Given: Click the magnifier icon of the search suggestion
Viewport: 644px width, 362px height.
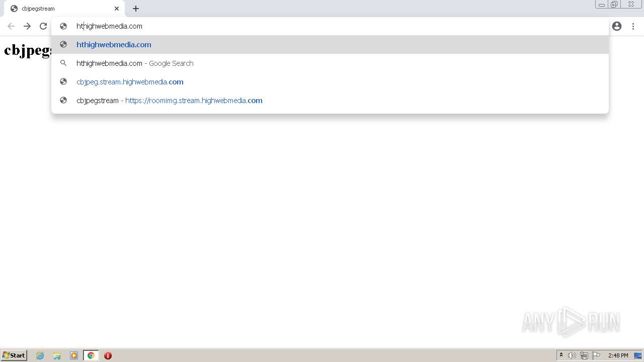Looking at the screenshot, I should (63, 63).
